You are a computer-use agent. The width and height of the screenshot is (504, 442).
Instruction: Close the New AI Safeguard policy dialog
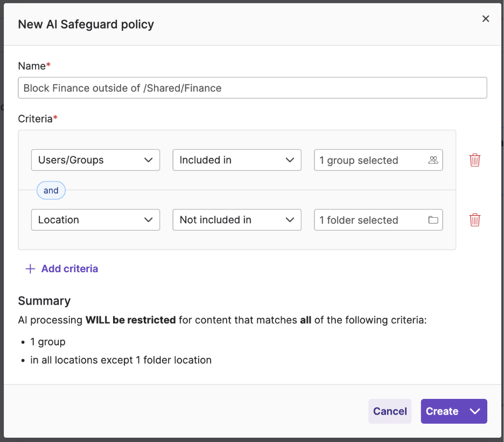coord(486,19)
